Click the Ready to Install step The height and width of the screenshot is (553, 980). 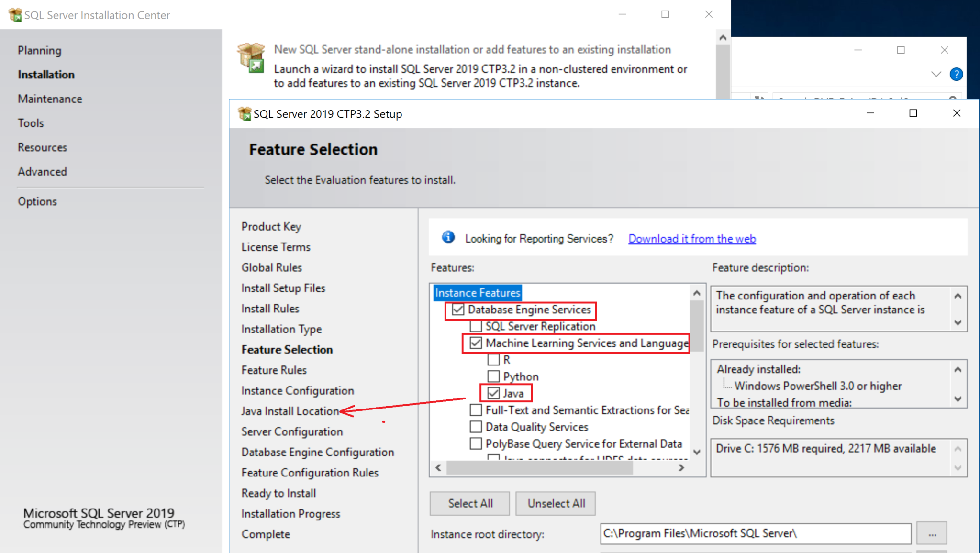(x=279, y=494)
